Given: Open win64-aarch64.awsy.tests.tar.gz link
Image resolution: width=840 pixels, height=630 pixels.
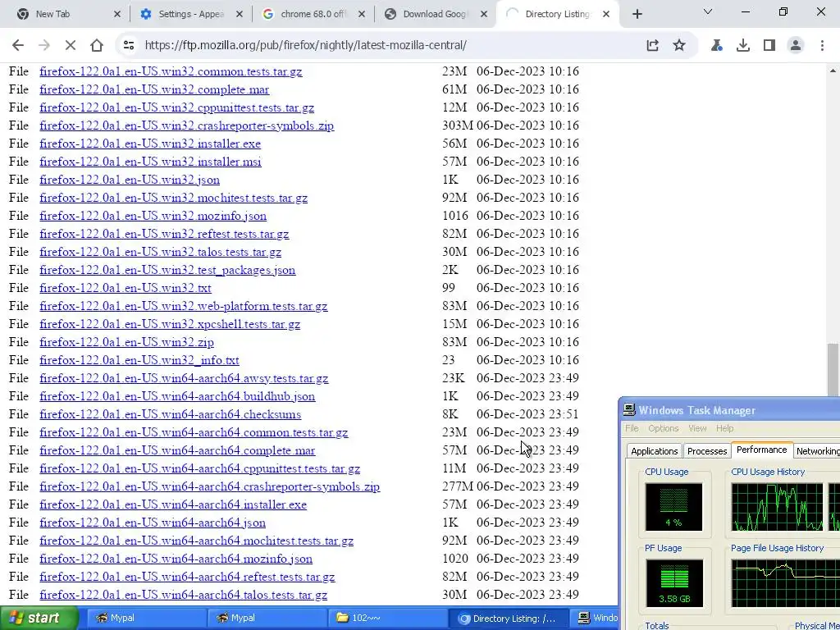Looking at the screenshot, I should [x=184, y=379].
